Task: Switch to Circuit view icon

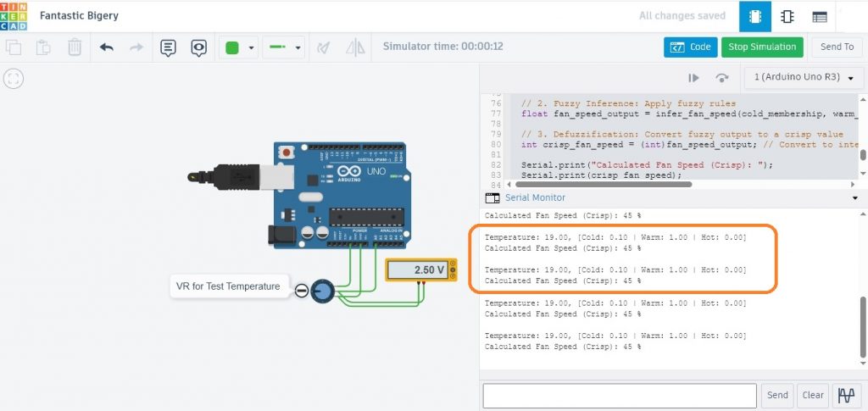Action: tap(755, 17)
